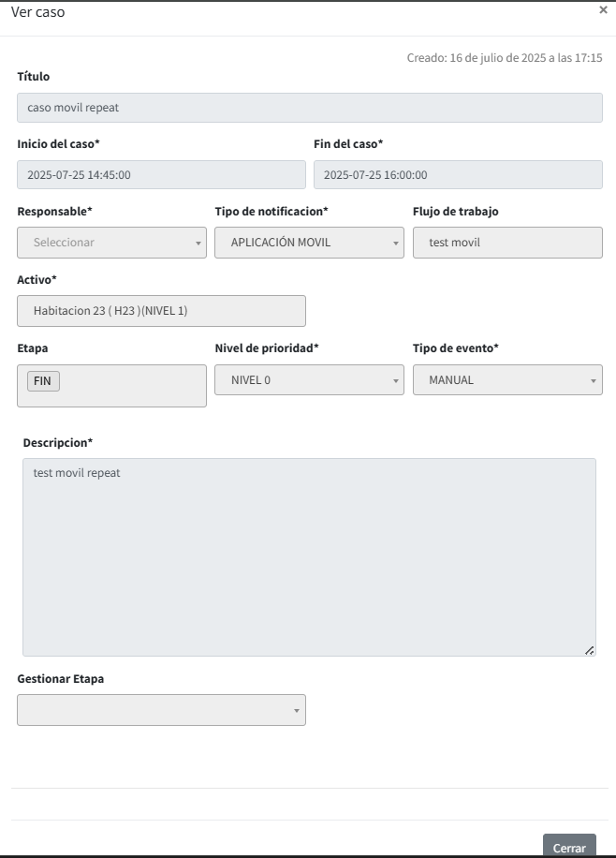Click the Nivel de prioridad arrow icon
616x858 pixels.
coord(396,381)
